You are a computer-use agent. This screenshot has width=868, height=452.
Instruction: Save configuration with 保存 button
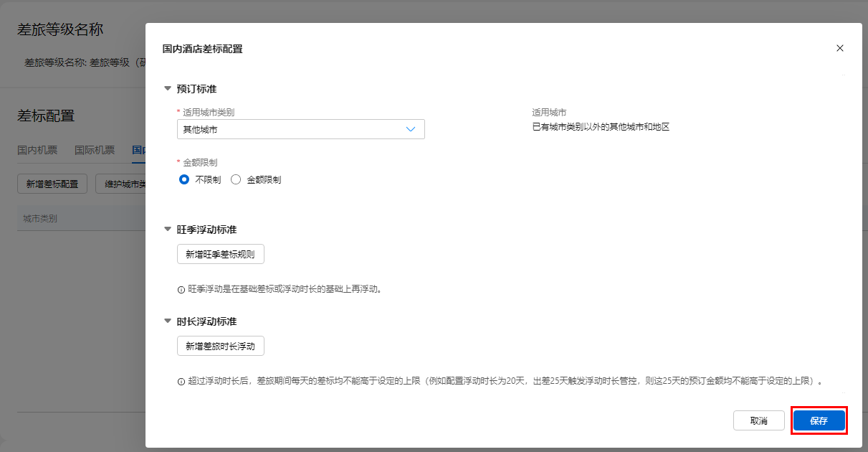(819, 421)
